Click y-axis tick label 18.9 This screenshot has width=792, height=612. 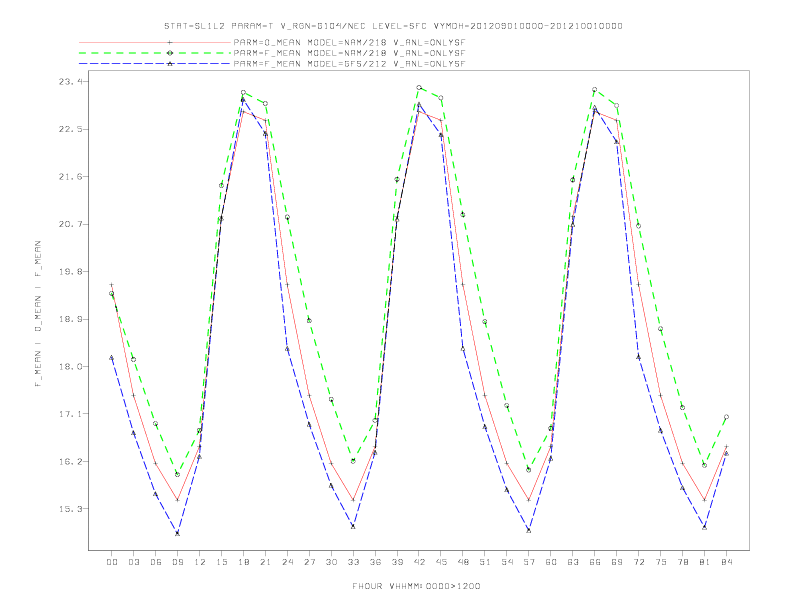(69, 319)
